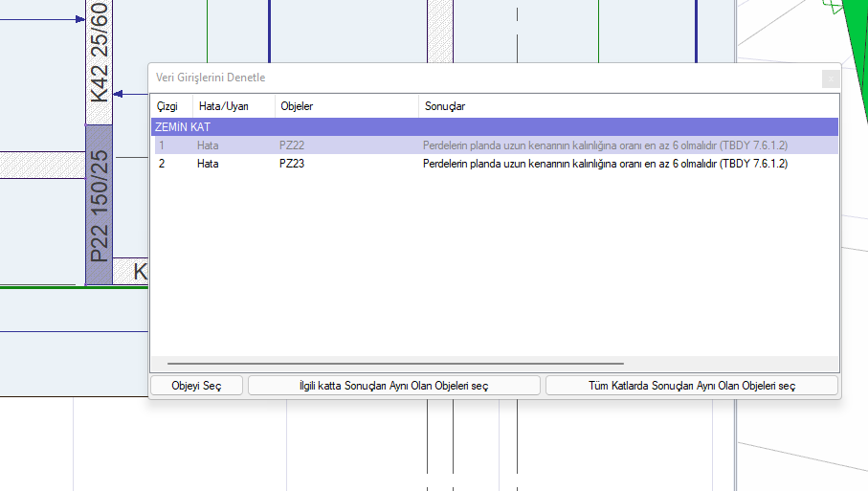Click the horizontal scrollbar in results list
868x491 pixels.
395,365
